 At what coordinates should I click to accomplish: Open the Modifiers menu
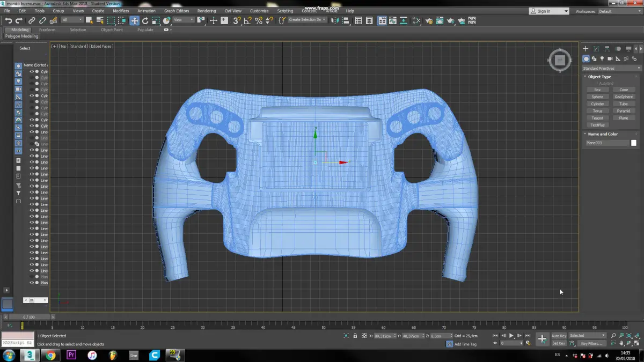point(121,11)
